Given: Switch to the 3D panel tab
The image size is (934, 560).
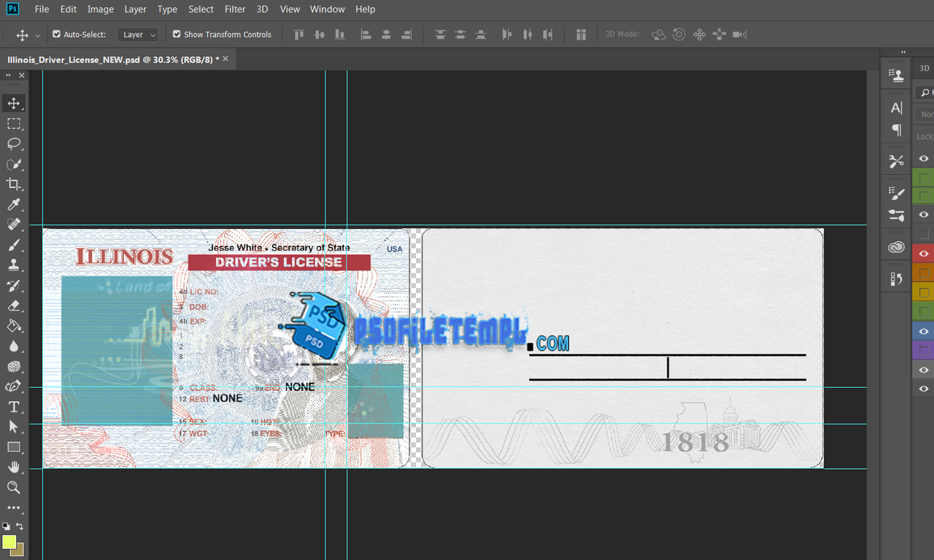Looking at the screenshot, I should click(x=925, y=68).
